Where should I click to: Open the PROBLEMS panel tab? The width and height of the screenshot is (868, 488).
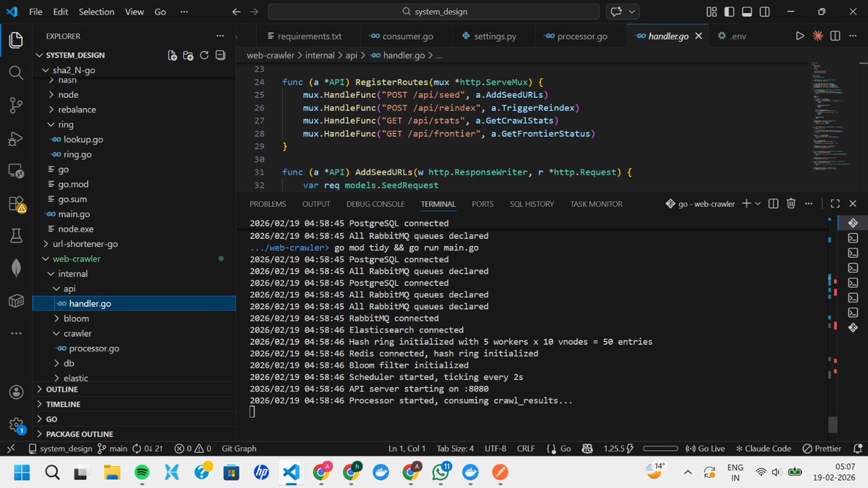(x=268, y=204)
